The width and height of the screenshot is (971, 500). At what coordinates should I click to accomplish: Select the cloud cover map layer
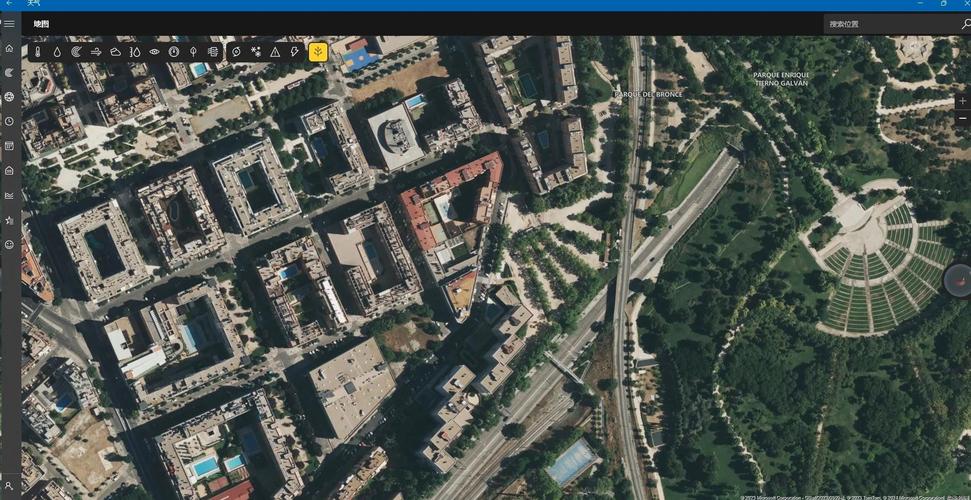pyautogui.click(x=115, y=52)
